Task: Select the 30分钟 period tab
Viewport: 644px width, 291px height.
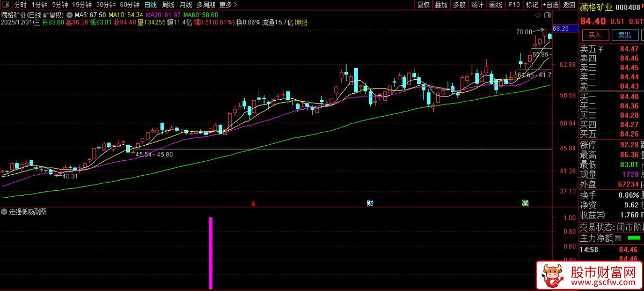Action: click(x=105, y=5)
